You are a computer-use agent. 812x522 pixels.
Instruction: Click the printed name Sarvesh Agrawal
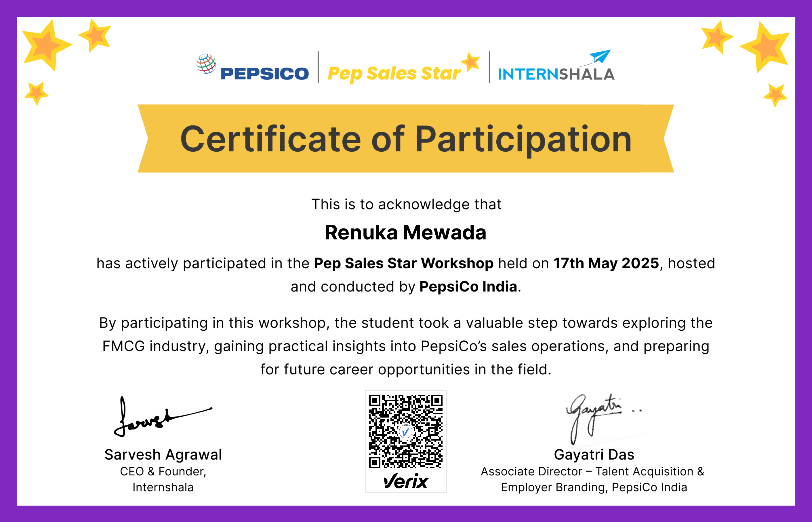click(163, 455)
